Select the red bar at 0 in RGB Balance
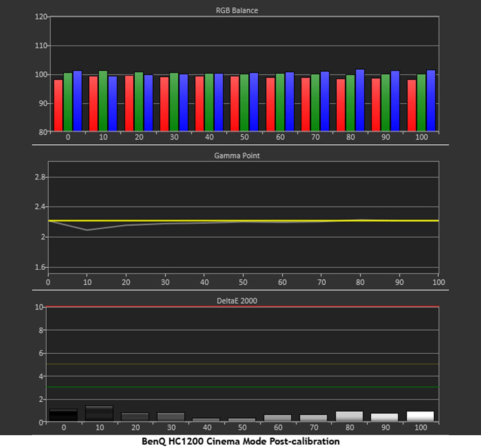Screen dimensions: 481x448 click(x=58, y=106)
